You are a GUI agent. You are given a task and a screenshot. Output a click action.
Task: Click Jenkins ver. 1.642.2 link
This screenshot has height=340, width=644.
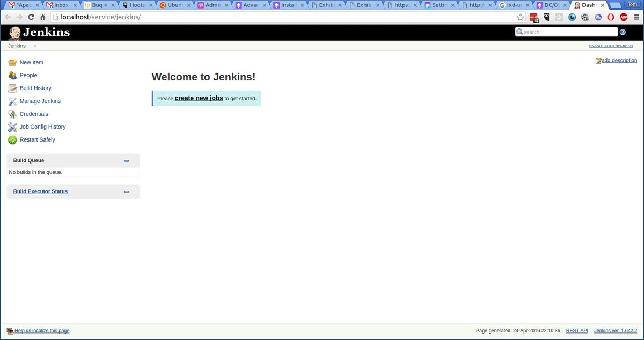coord(616,331)
